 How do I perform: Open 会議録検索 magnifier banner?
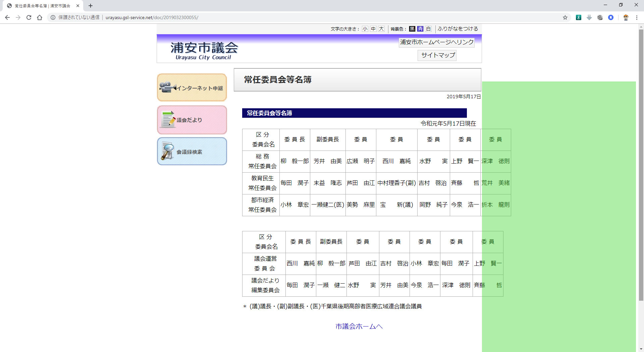(192, 151)
